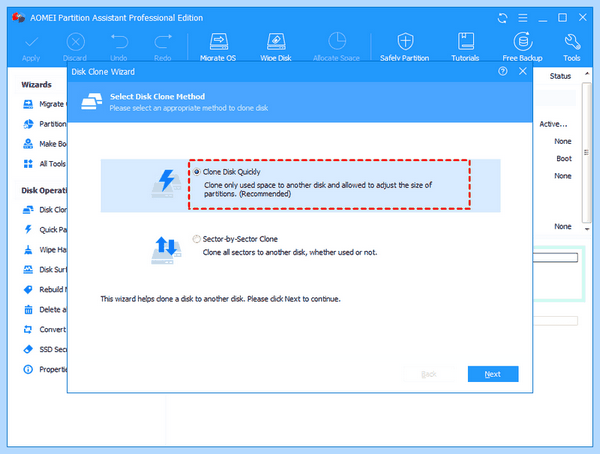
Task: Click the AOMEI app logo in title bar
Action: [x=18, y=18]
